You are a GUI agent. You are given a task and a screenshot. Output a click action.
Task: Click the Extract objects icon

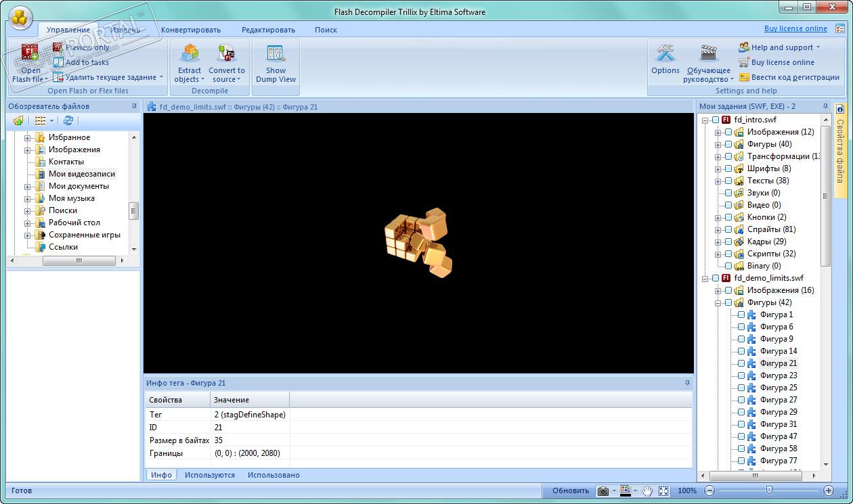tap(190, 53)
